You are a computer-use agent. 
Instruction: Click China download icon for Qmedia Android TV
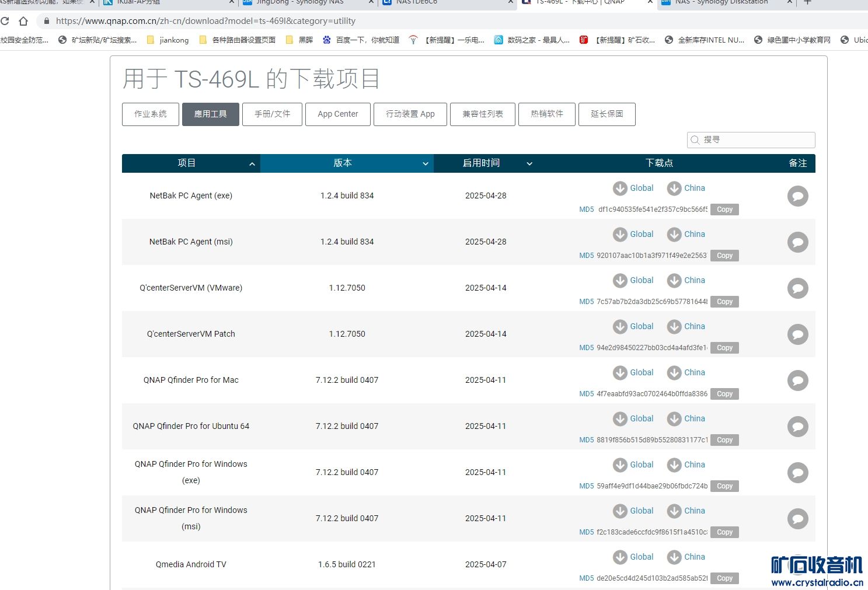point(674,557)
